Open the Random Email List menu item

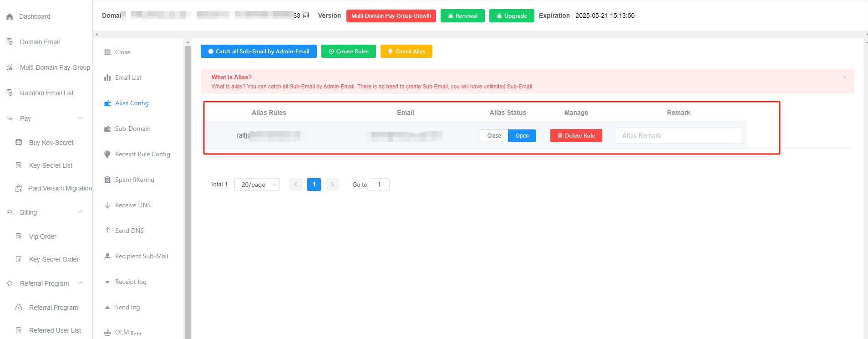point(46,93)
